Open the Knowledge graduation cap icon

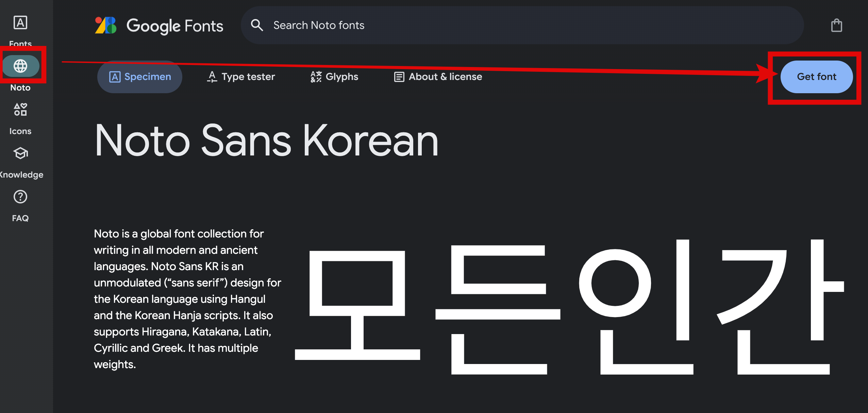[x=20, y=153]
